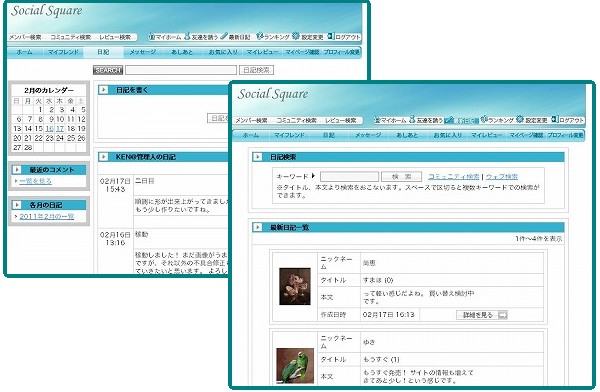The width and height of the screenshot is (600, 392).
Task: Open 設定変更 gear in the front window
Action: click(532, 120)
